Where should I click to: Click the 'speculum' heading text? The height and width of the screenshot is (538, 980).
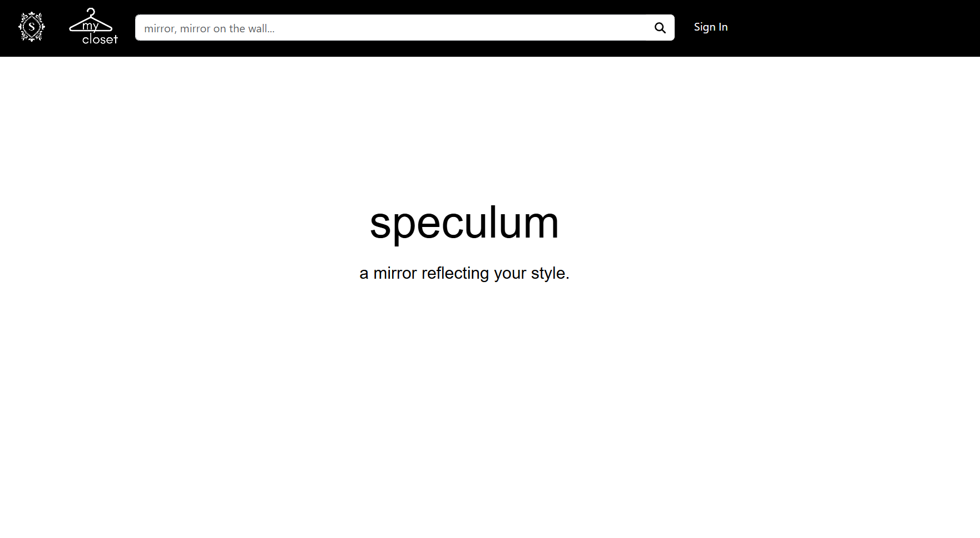pos(464,223)
